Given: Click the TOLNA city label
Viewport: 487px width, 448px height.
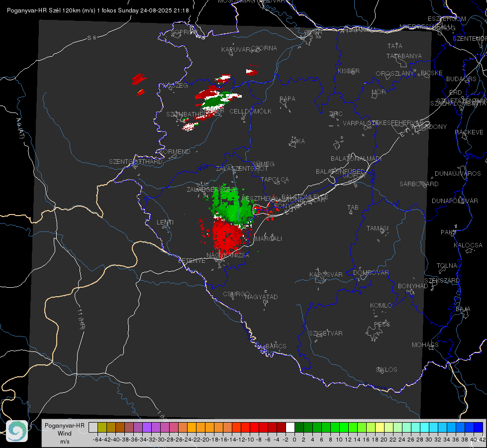Looking at the screenshot, I should click(x=447, y=266).
